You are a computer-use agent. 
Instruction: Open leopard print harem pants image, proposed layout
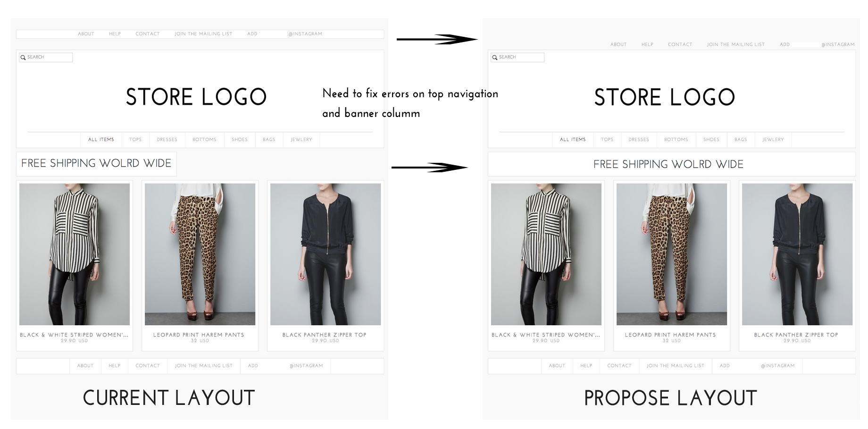point(672,254)
